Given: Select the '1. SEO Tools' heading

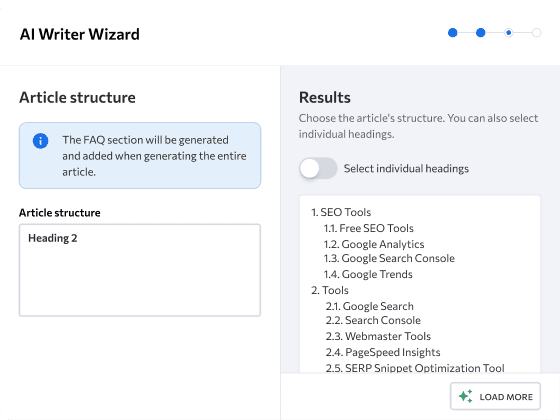Looking at the screenshot, I should [x=341, y=212].
